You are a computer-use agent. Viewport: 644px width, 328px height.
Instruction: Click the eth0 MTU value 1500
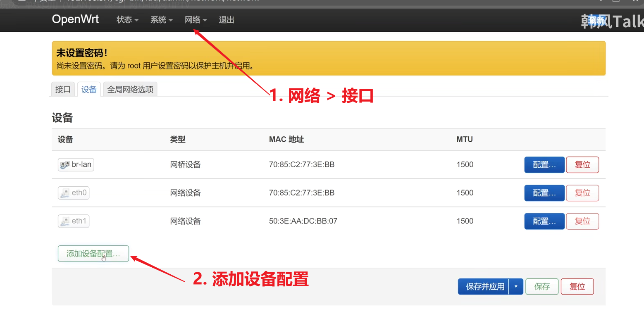click(x=465, y=193)
